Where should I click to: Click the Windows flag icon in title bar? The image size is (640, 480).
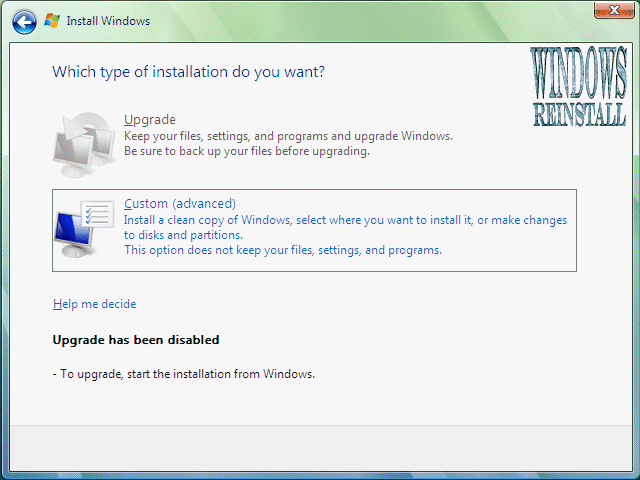tap(52, 20)
